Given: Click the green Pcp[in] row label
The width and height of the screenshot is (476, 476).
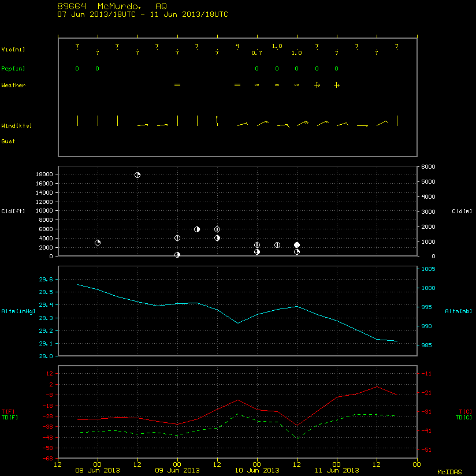Looking at the screenshot, I should [13, 69].
